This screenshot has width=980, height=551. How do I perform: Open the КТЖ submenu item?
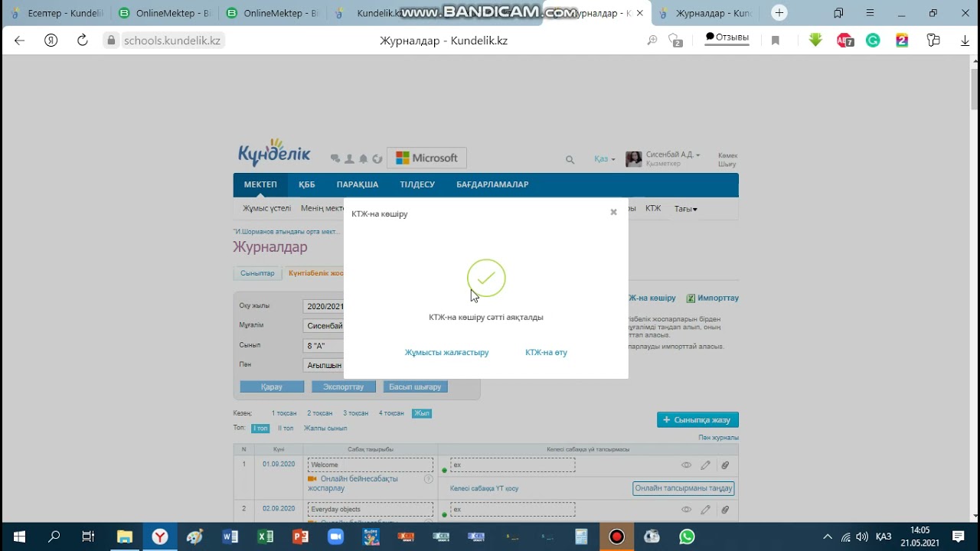[653, 208]
